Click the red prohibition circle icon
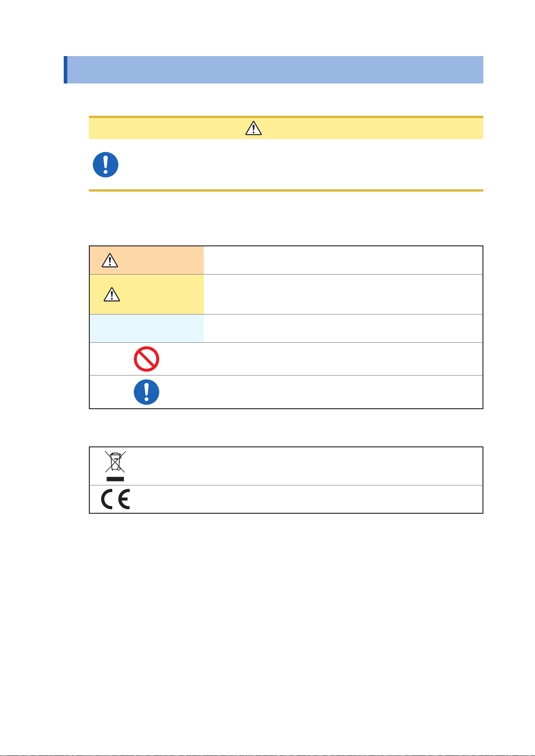The width and height of the screenshot is (535, 756). (x=146, y=359)
